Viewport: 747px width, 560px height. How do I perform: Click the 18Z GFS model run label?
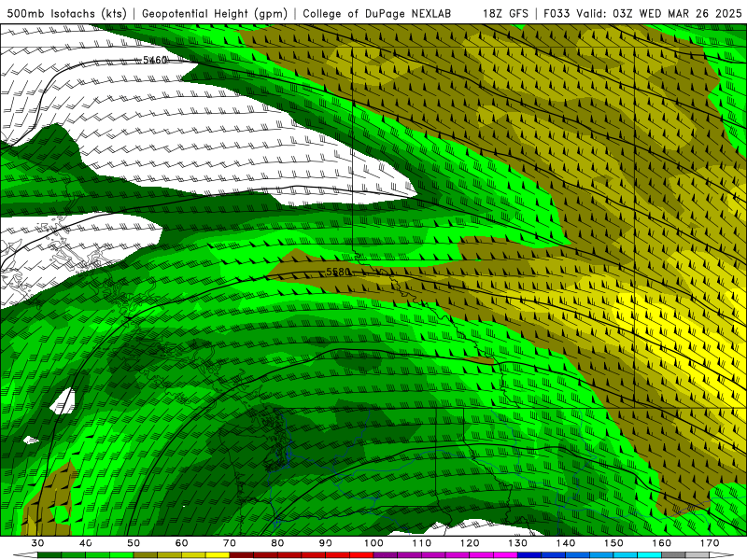click(505, 13)
